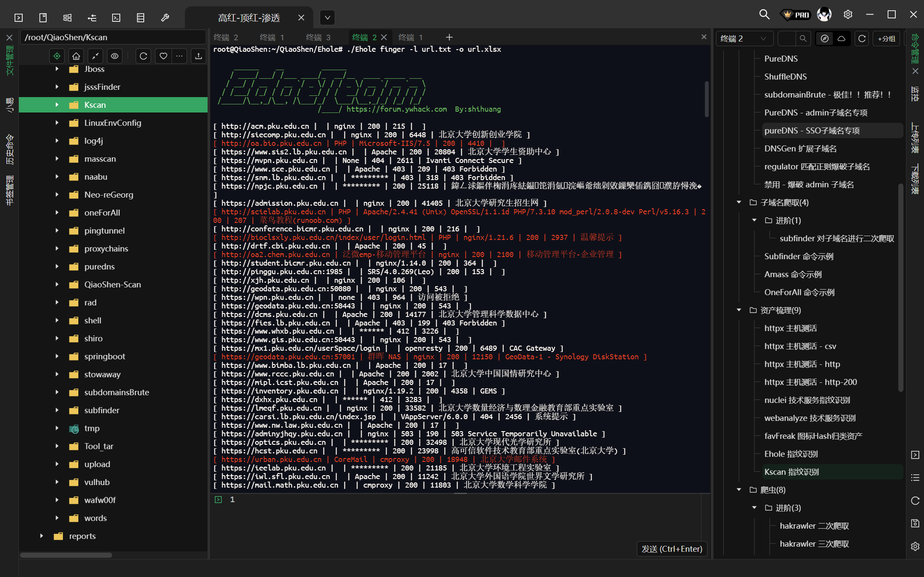Refresh the file manager listing
This screenshot has width=924, height=577.
[x=143, y=56]
